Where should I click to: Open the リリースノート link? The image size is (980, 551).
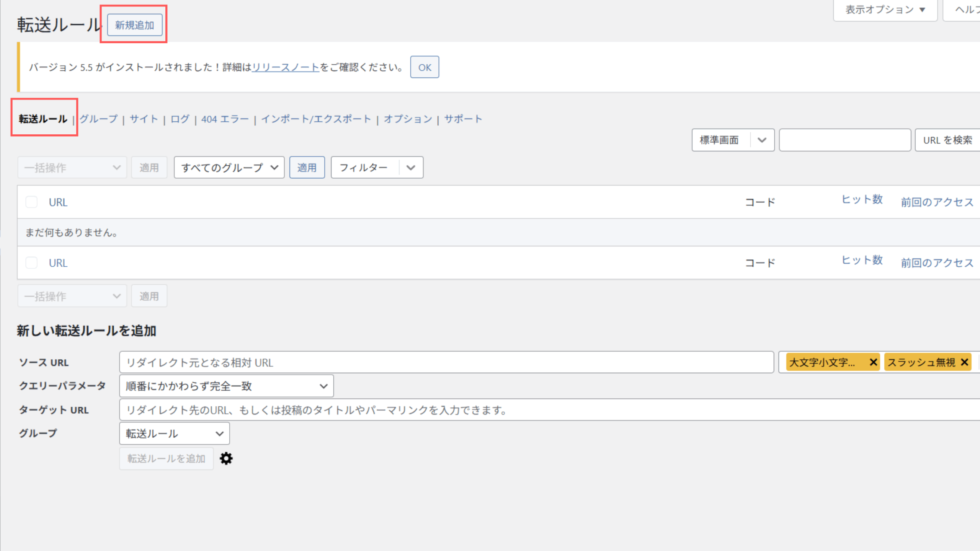point(286,67)
